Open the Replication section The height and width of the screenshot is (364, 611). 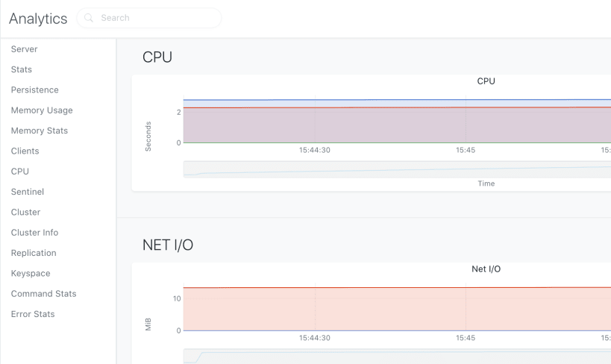(x=34, y=253)
